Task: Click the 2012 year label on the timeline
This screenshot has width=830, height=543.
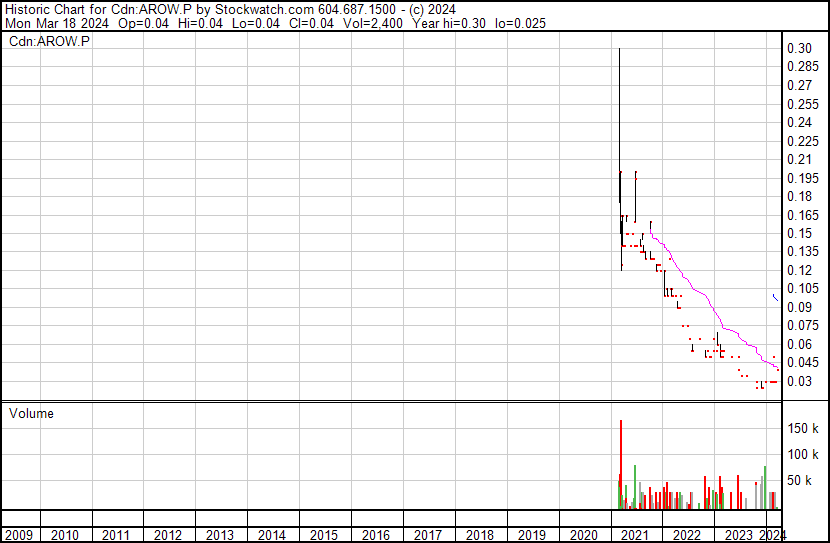Action: [168, 535]
